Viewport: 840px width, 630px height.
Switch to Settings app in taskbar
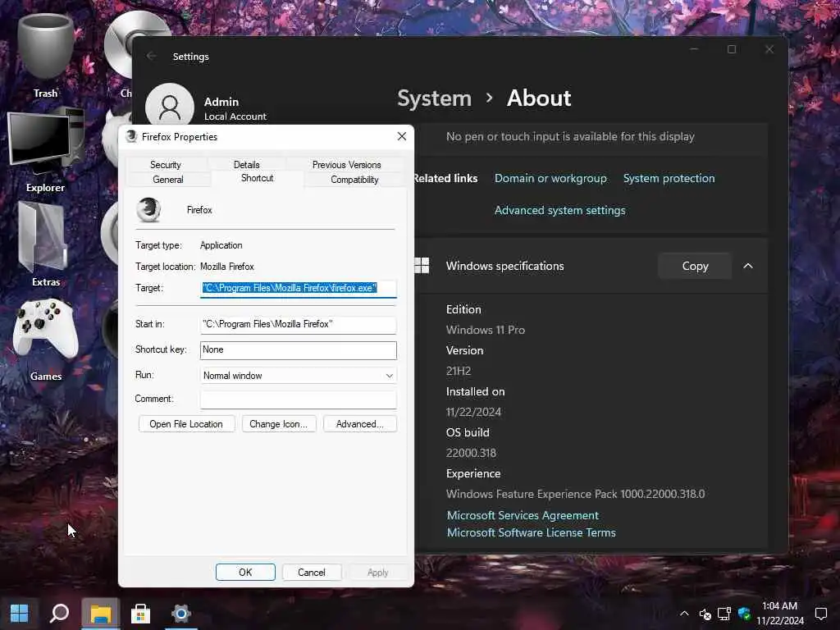click(x=181, y=614)
